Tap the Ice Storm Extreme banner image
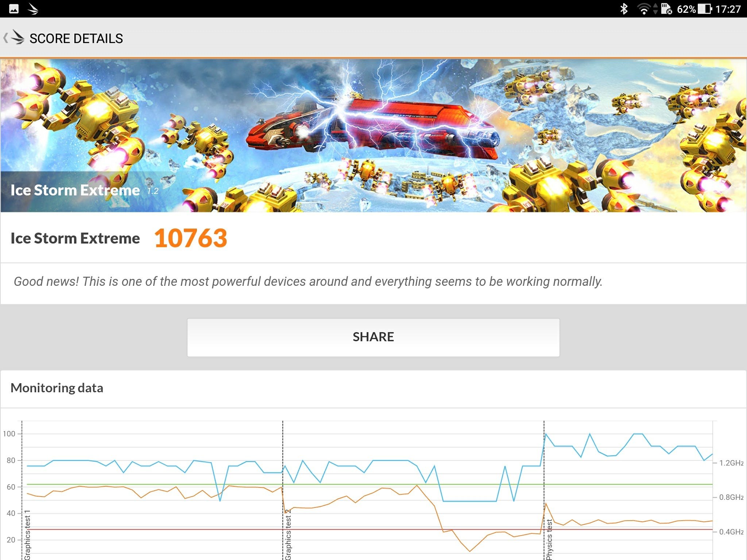This screenshot has height=560, width=747. click(373, 135)
